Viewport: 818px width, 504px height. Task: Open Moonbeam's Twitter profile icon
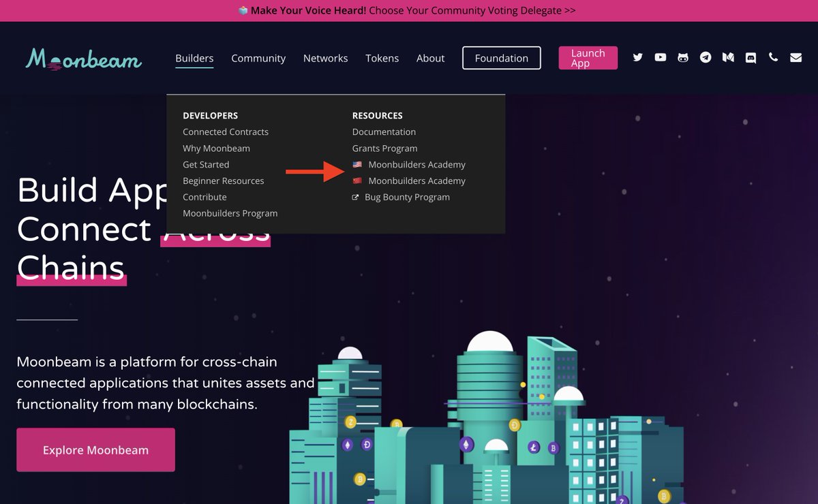pos(638,58)
